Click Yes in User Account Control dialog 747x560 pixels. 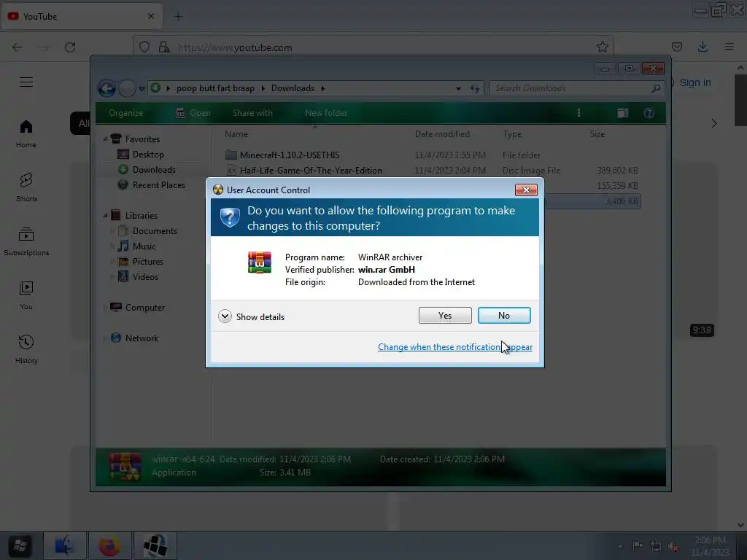(x=445, y=315)
